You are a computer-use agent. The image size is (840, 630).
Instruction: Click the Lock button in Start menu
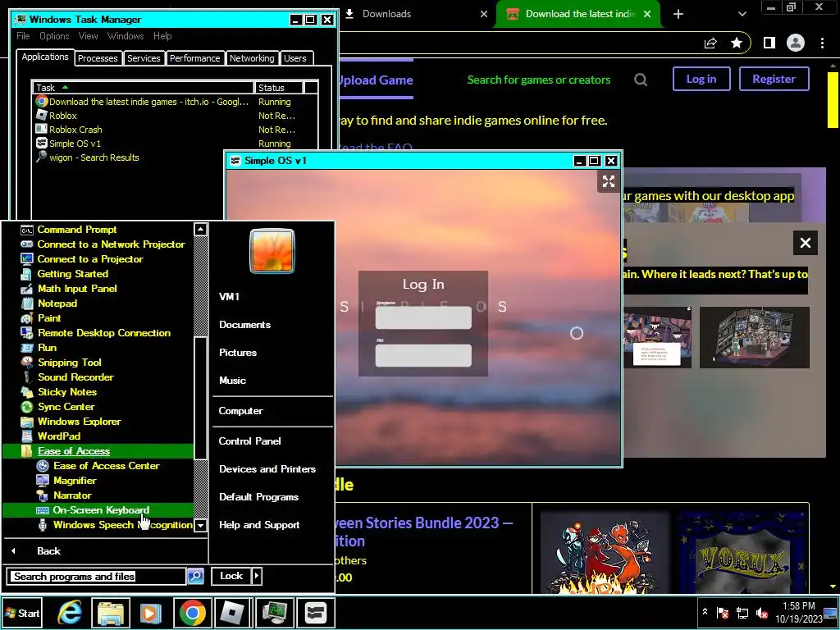[231, 576]
